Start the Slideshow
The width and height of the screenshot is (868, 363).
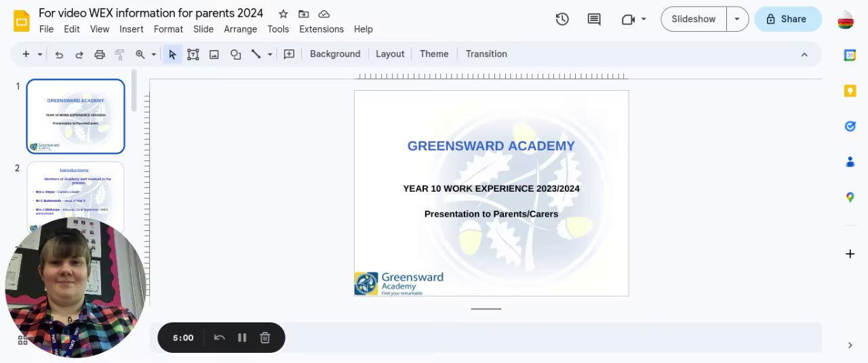pyautogui.click(x=693, y=19)
